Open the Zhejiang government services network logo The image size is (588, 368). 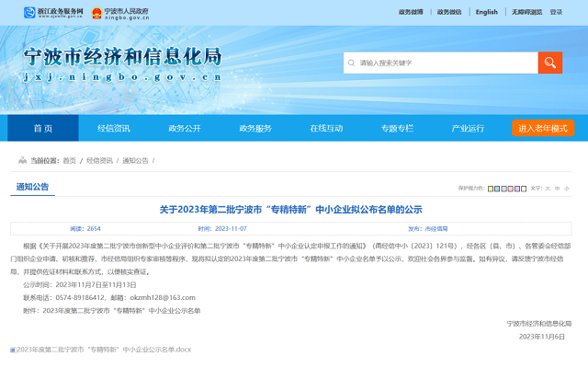click(x=53, y=13)
